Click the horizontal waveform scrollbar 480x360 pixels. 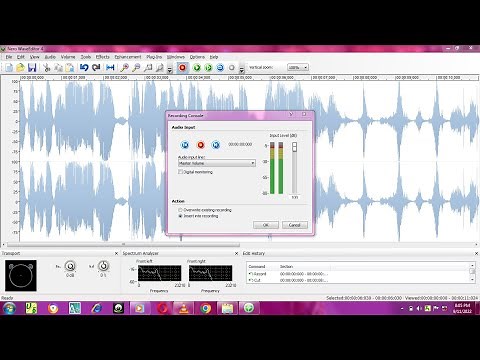coord(123,244)
